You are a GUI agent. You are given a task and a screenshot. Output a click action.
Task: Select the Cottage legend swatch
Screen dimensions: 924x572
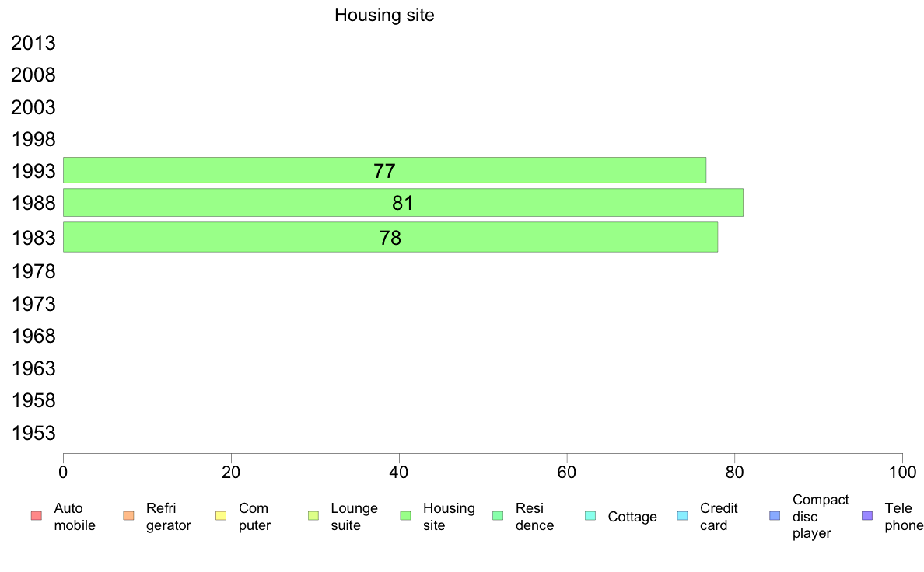590,516
